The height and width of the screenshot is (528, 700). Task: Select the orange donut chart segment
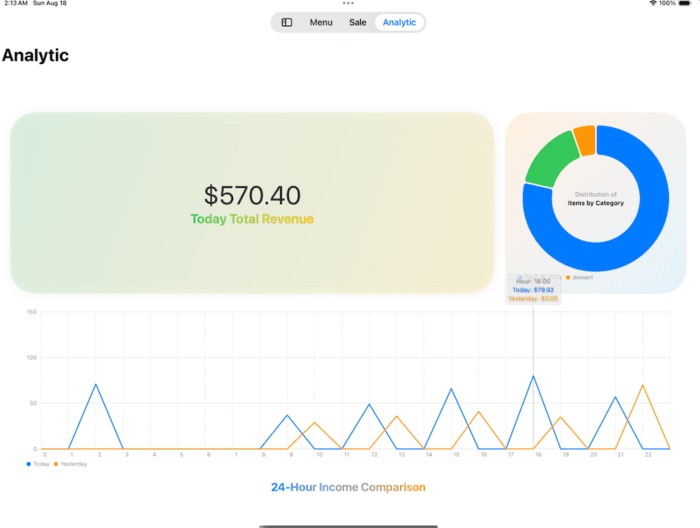585,141
